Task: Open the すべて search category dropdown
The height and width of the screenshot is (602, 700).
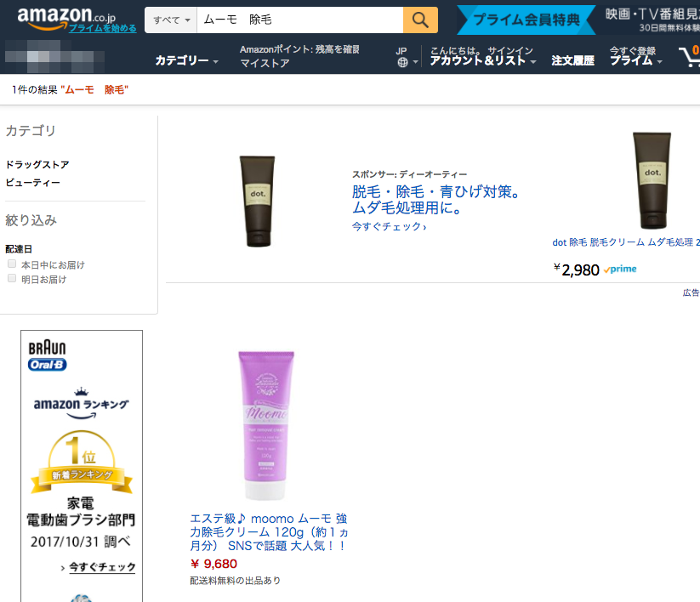Action: pyautogui.click(x=171, y=20)
